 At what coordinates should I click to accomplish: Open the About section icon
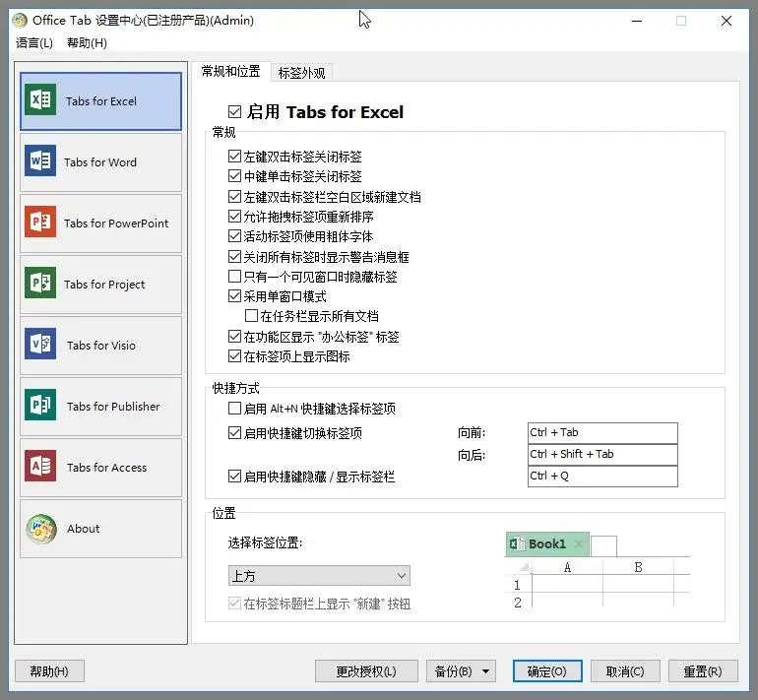[41, 529]
